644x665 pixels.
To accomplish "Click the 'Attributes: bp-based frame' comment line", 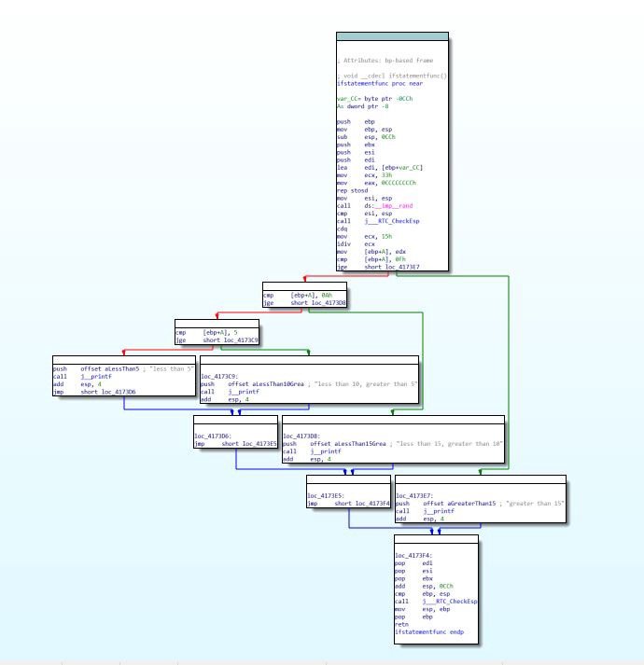I will (385, 61).
